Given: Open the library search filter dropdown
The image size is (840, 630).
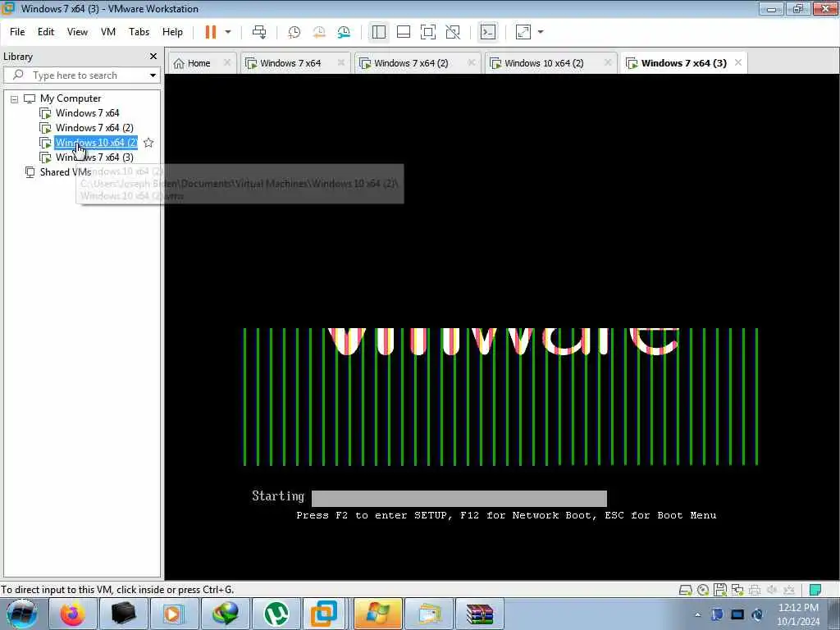Looking at the screenshot, I should point(153,75).
